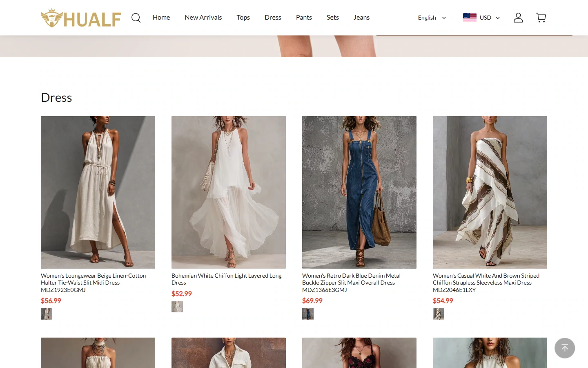
Task: Click the white chiffon layered dress photo
Action: [x=229, y=192]
